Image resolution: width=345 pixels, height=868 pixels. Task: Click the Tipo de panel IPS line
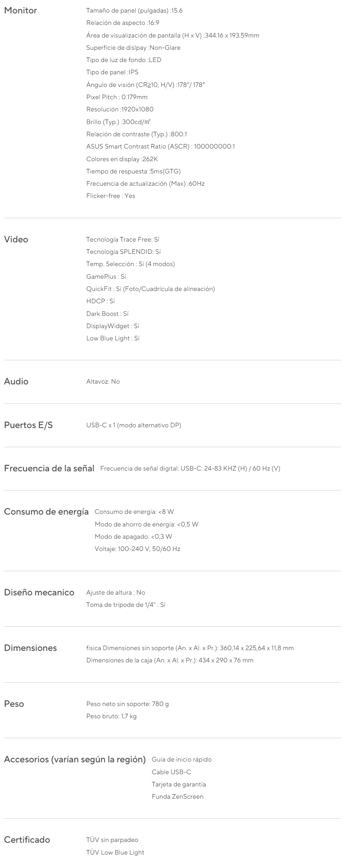pyautogui.click(x=112, y=72)
